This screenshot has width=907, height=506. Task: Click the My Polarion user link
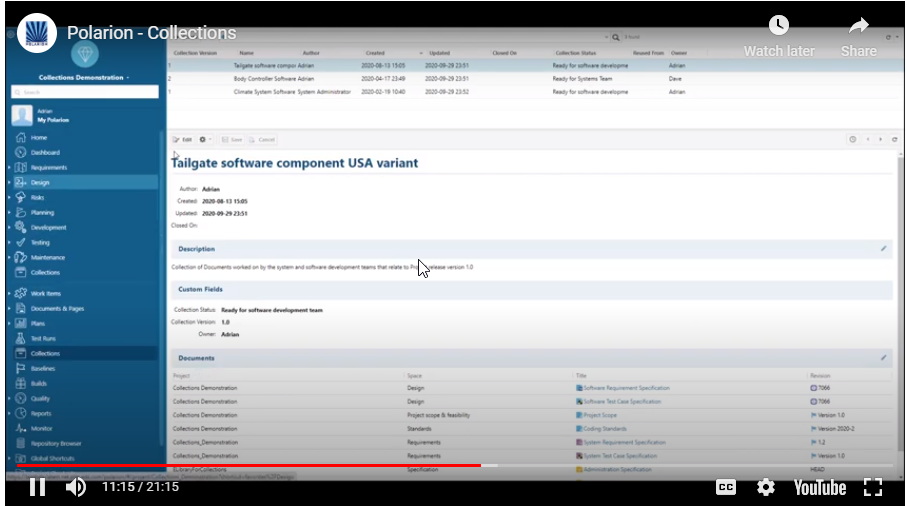[53, 120]
